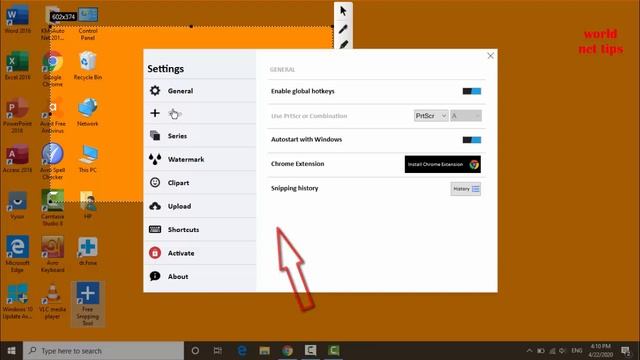Open Control Panel desktop icon
This screenshot has height=360, width=640.
pos(88,23)
